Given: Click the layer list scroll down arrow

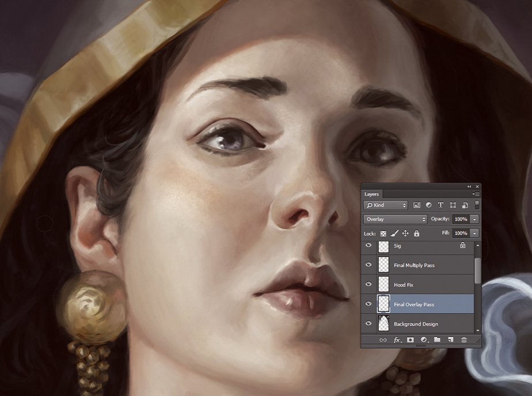Looking at the screenshot, I should (478, 330).
